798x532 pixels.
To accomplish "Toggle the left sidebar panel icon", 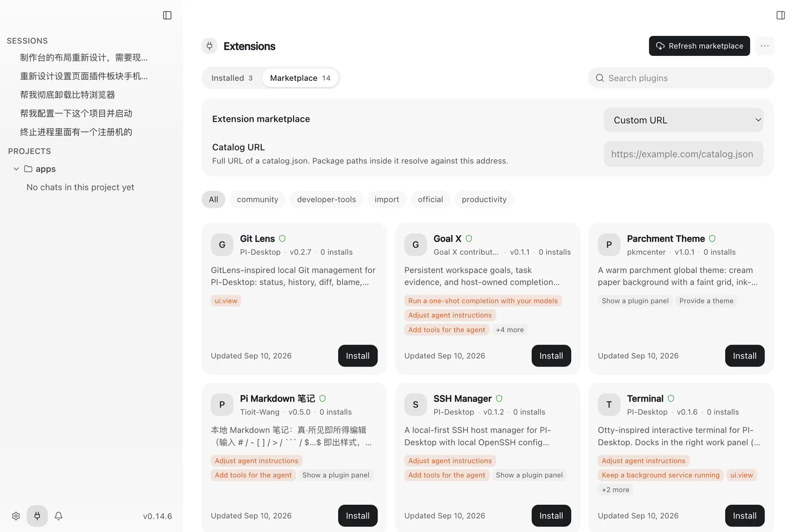I will pos(167,15).
